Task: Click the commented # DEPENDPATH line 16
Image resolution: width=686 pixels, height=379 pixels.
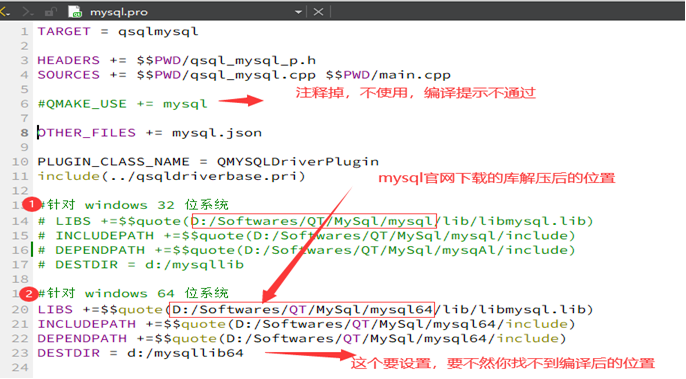Action: coord(306,250)
